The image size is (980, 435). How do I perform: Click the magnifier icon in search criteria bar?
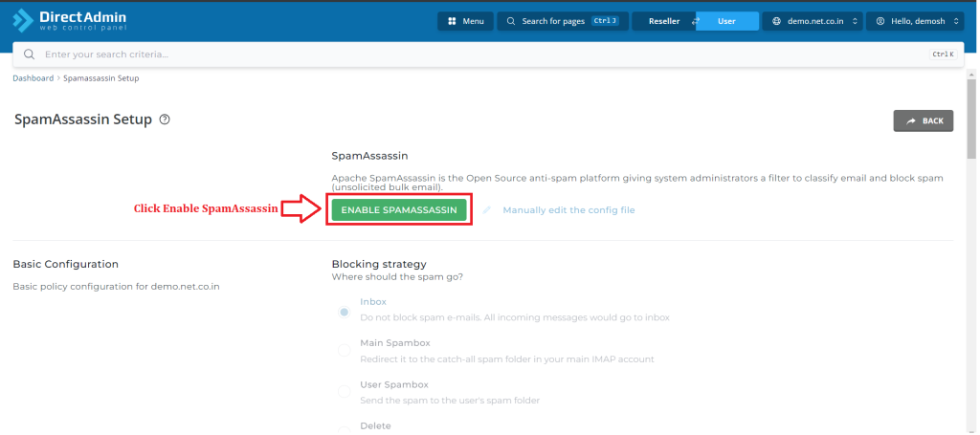tap(29, 54)
